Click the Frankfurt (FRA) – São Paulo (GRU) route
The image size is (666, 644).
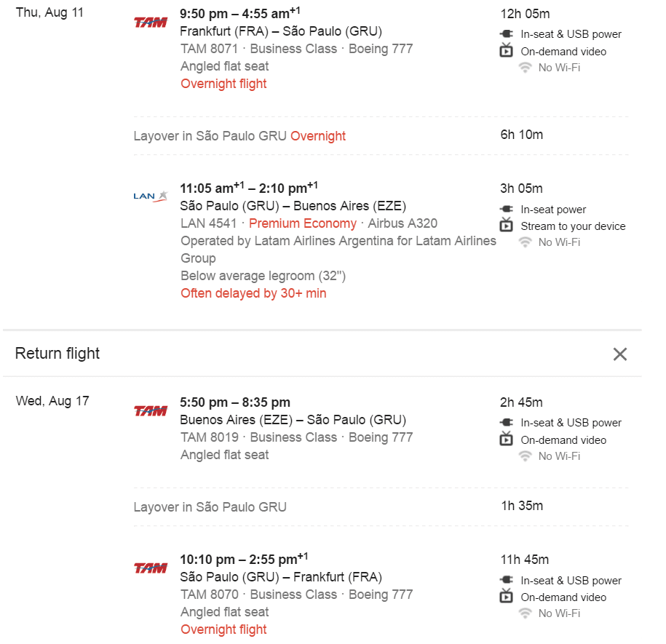[x=281, y=31]
